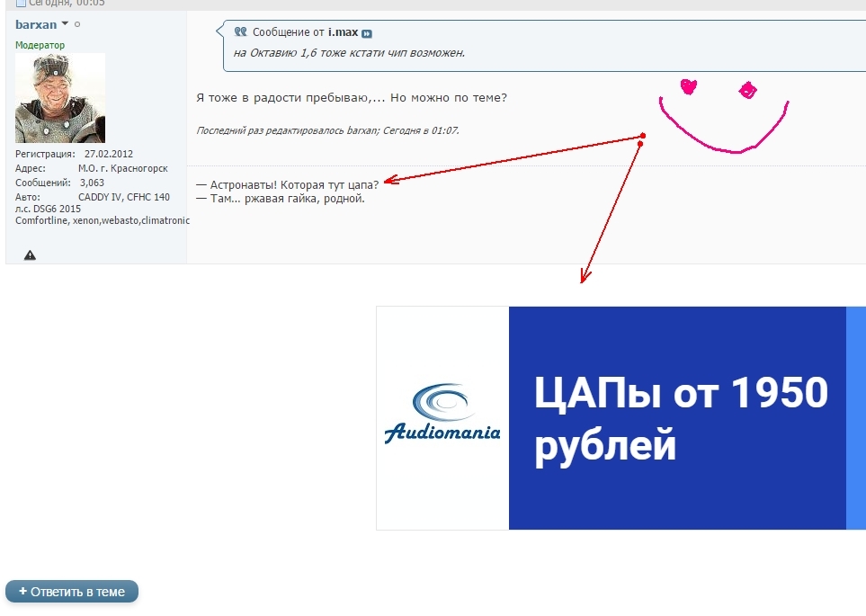Click the offline status indicator by barxan
The image size is (866, 616).
77,24
